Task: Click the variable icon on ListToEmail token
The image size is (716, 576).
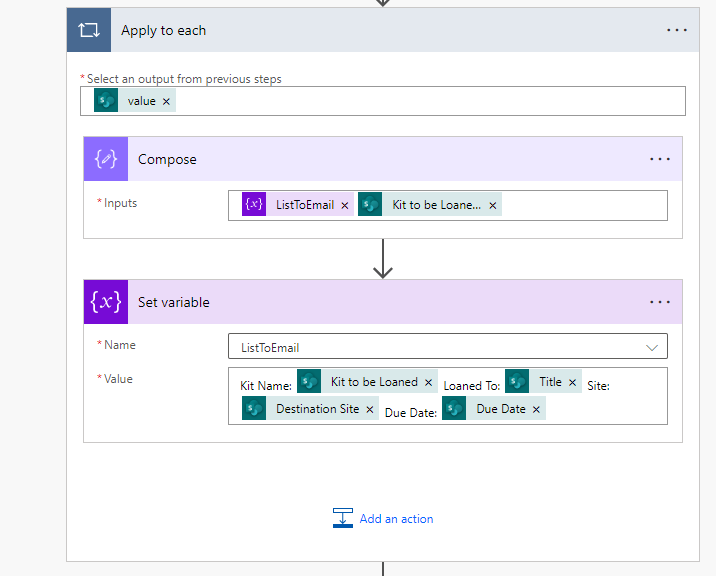Action: 254,205
